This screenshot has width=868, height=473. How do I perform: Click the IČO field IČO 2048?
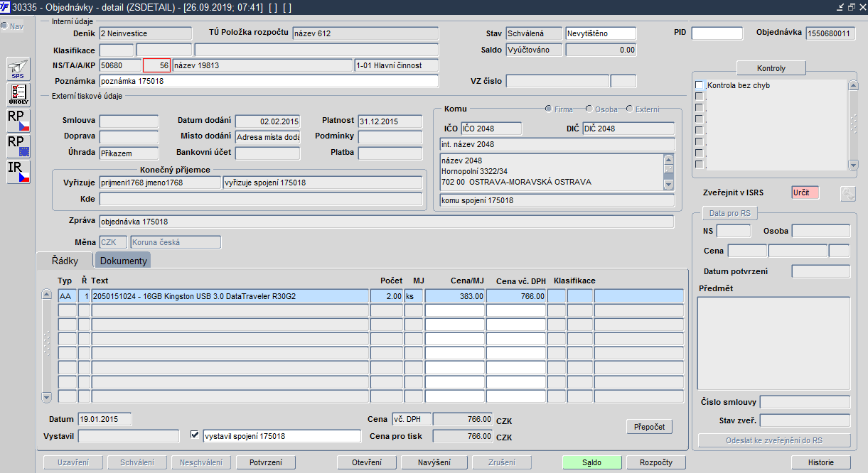pos(491,129)
